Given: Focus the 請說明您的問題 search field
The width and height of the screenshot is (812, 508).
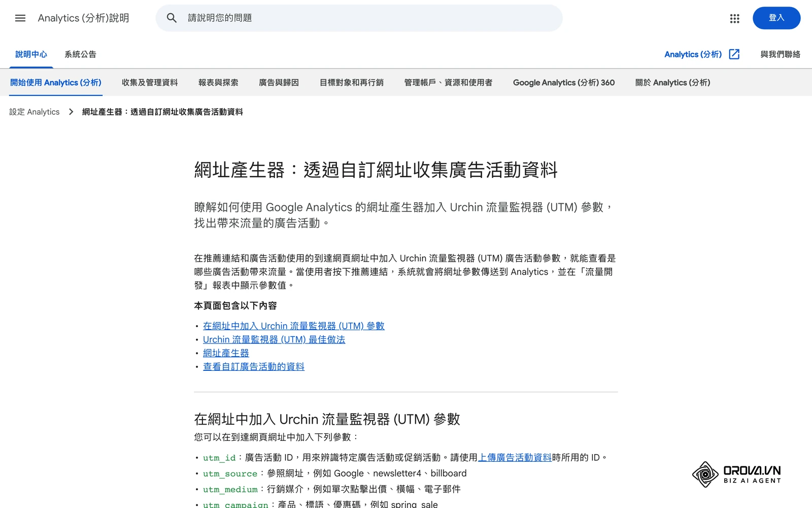Looking at the screenshot, I should point(359,18).
